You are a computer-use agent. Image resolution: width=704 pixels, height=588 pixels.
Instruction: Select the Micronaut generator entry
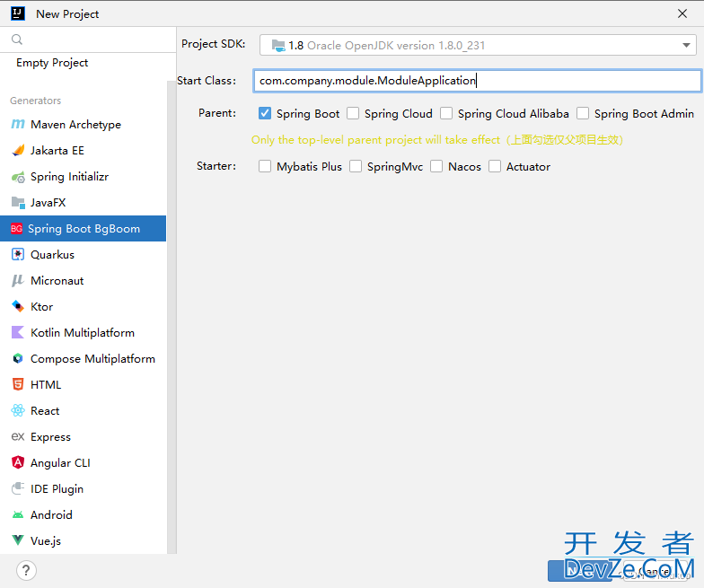(x=57, y=281)
